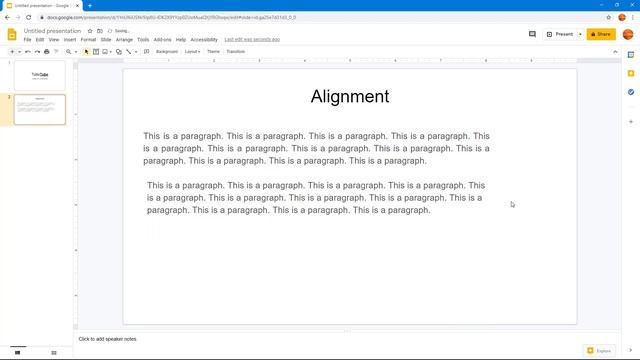Screen dimensions: 640x360
Task: Click the browser Reload icon
Action: tap(29, 18)
